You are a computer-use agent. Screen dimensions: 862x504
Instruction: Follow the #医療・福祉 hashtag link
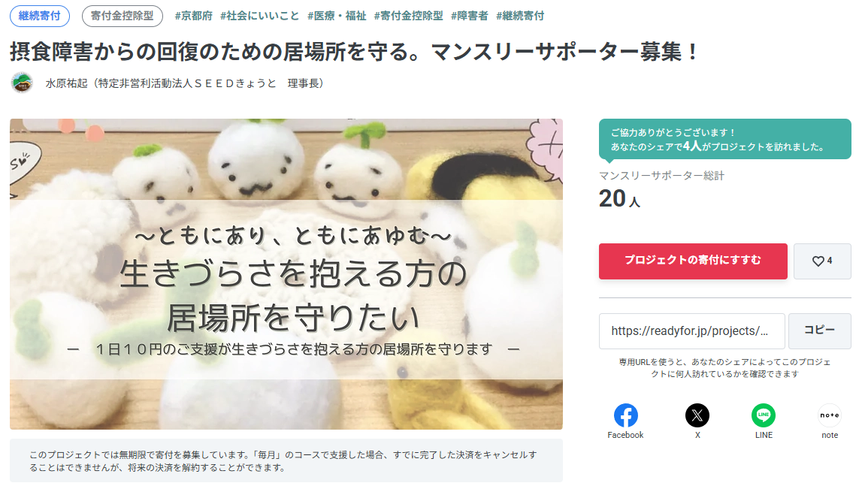pyautogui.click(x=337, y=16)
